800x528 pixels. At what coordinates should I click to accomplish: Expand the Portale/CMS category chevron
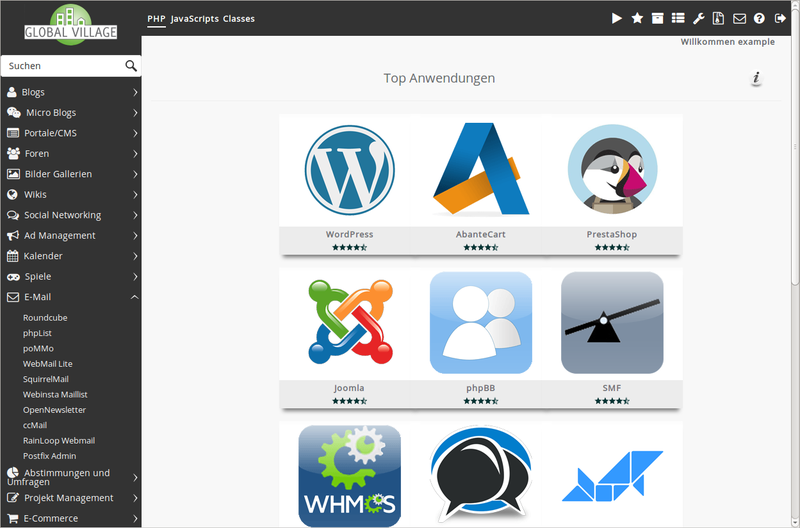[135, 133]
